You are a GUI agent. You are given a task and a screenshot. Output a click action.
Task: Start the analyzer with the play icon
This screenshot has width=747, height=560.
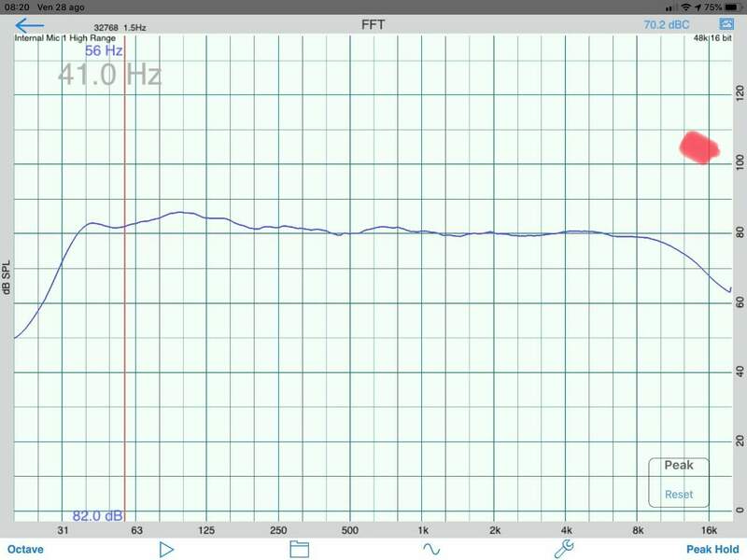click(167, 549)
